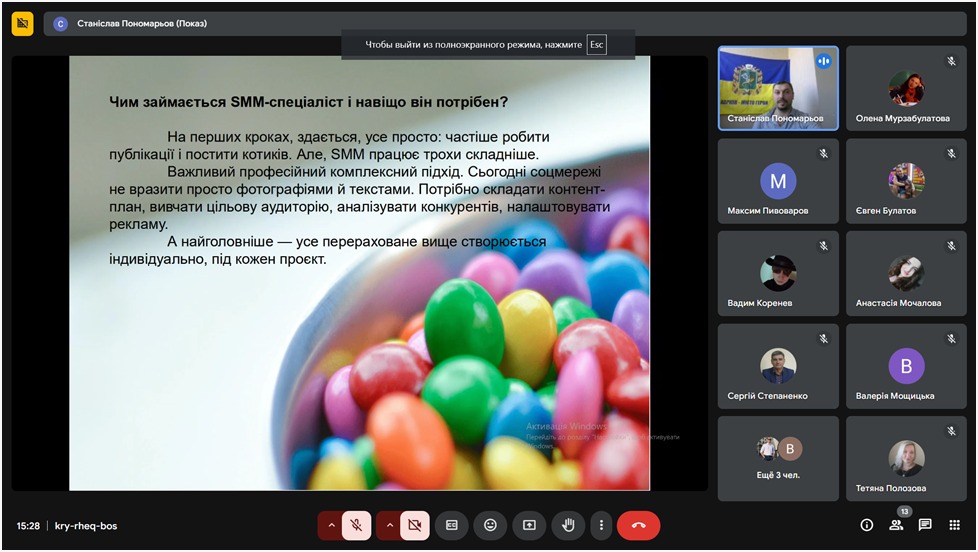Click the speaking indicator on Станіслав's tile

[x=824, y=61]
